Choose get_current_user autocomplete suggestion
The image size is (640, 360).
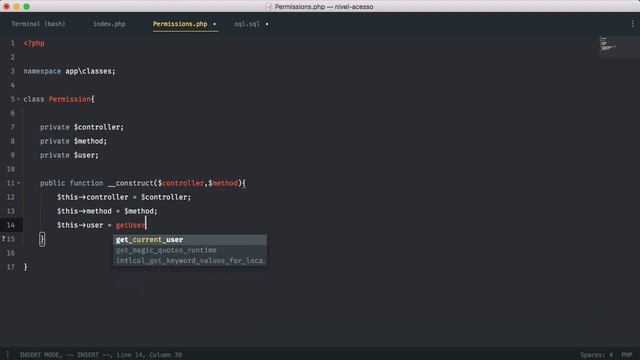pos(190,240)
